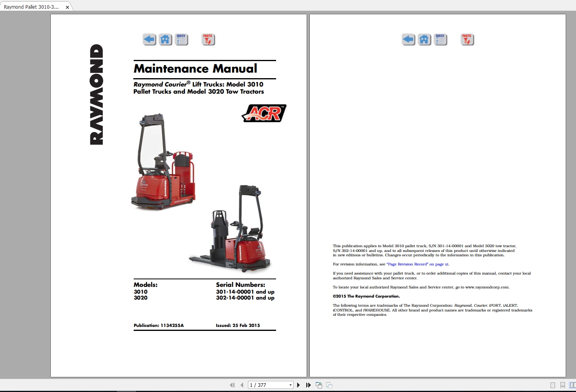Open the INDEX icon on left page
This screenshot has height=392, width=576.
tap(181, 39)
